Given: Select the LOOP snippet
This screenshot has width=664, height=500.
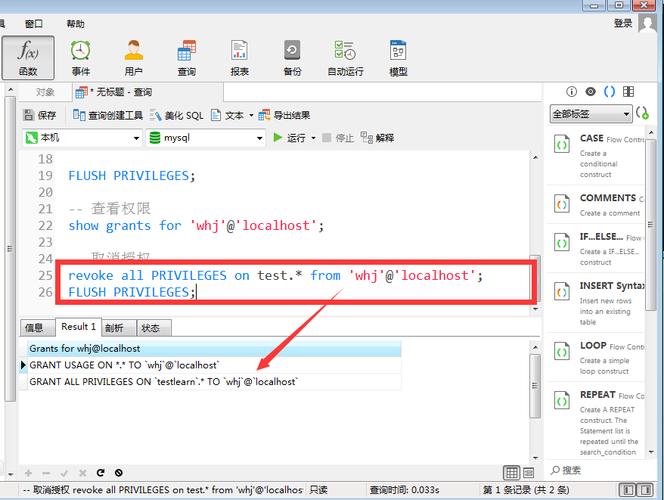Looking at the screenshot, I should click(598, 358).
